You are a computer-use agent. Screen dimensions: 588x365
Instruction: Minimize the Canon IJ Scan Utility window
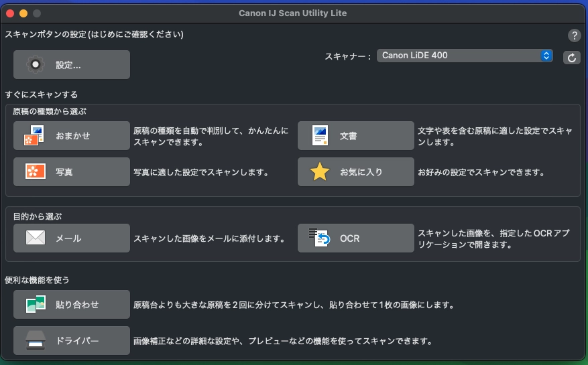tap(23, 13)
